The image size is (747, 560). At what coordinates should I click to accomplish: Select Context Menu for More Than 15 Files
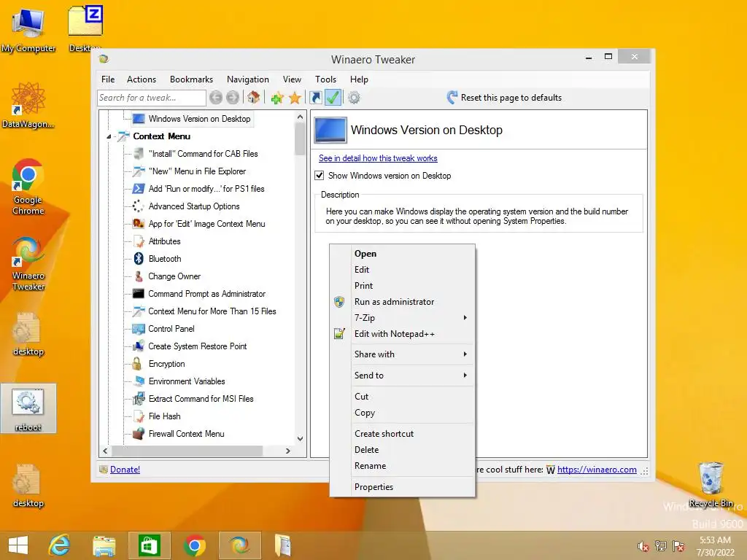(x=212, y=311)
